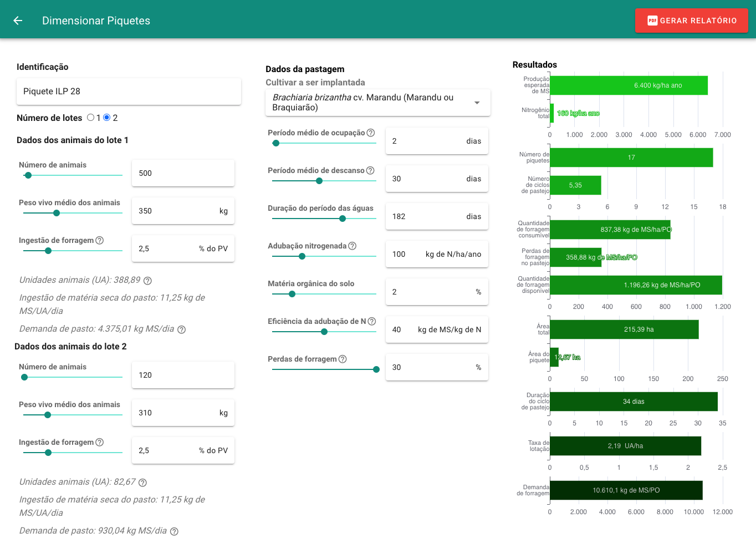756x548 pixels.
Task: Click the 215,39 ha total area bar
Action: tap(624, 329)
